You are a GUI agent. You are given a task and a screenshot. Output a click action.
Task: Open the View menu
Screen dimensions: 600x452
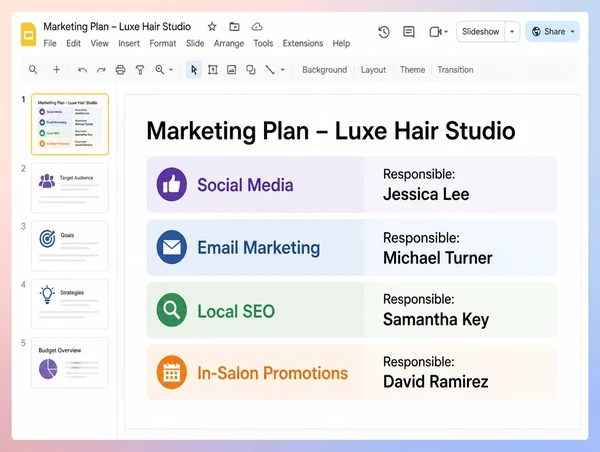(x=99, y=43)
